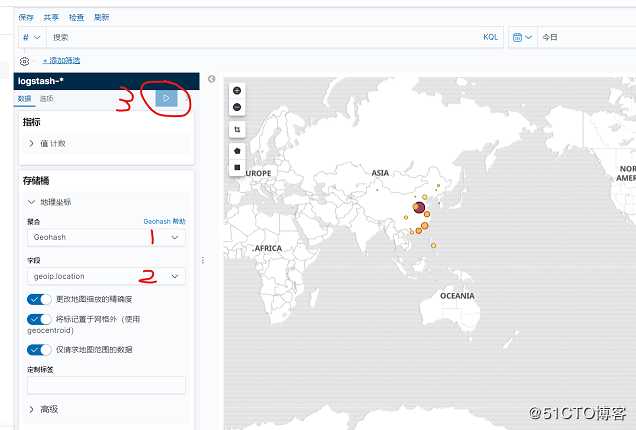Click the Refresh menu item
Screen dimensions: 636x430
pyautogui.click(x=101, y=17)
